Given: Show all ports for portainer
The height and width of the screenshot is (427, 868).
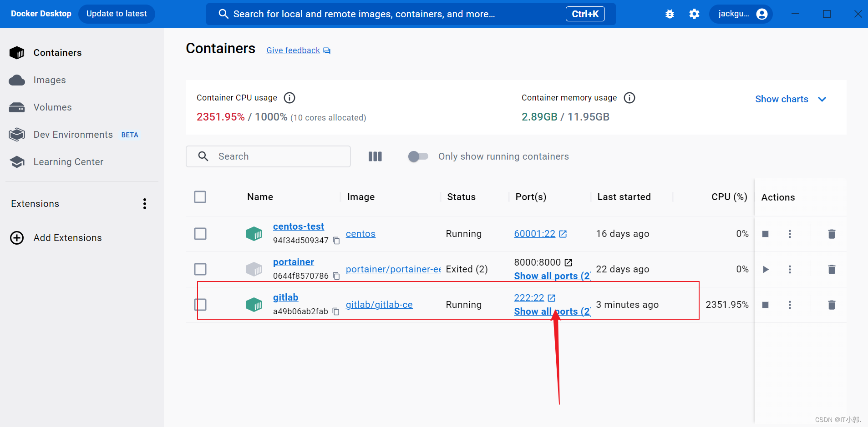Looking at the screenshot, I should point(552,276).
